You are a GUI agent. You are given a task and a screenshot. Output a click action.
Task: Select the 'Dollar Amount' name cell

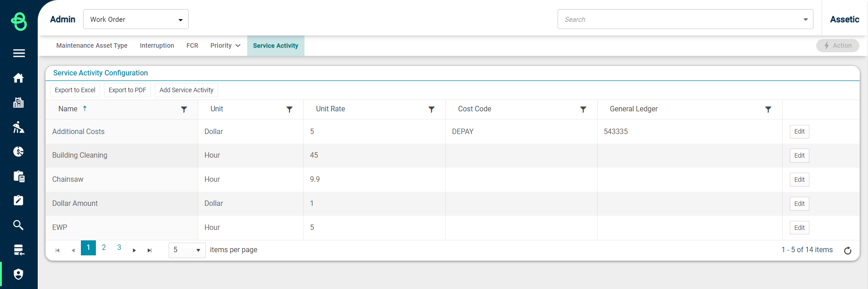[x=122, y=204]
